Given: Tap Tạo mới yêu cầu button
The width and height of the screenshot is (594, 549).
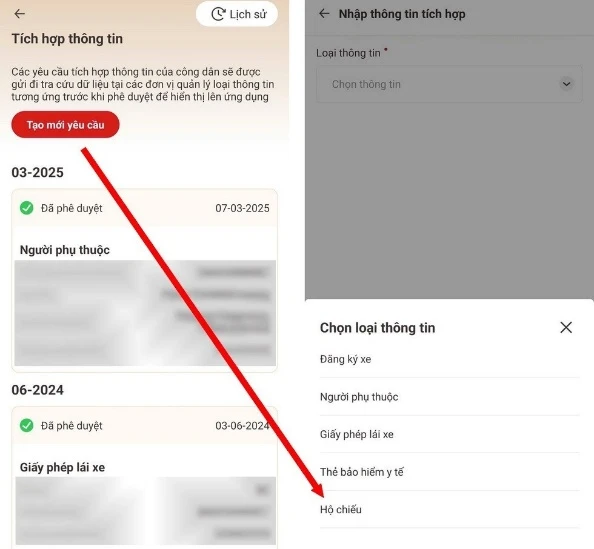Looking at the screenshot, I should tap(66, 125).
